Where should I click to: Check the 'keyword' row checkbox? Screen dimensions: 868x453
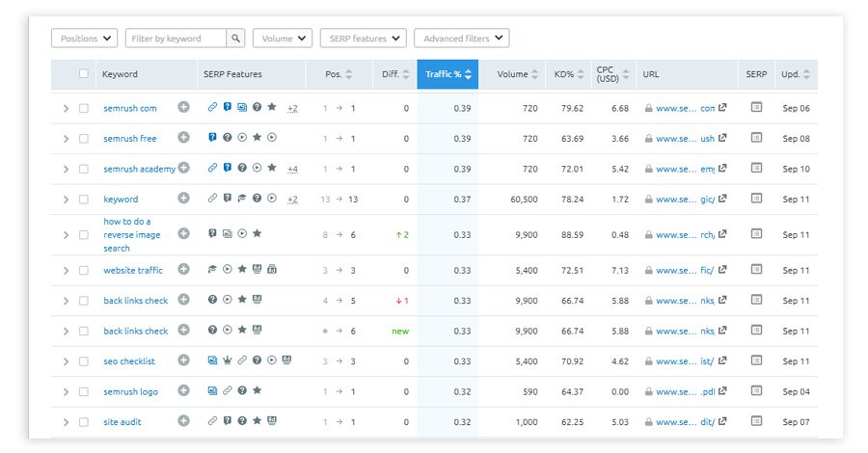(84, 200)
